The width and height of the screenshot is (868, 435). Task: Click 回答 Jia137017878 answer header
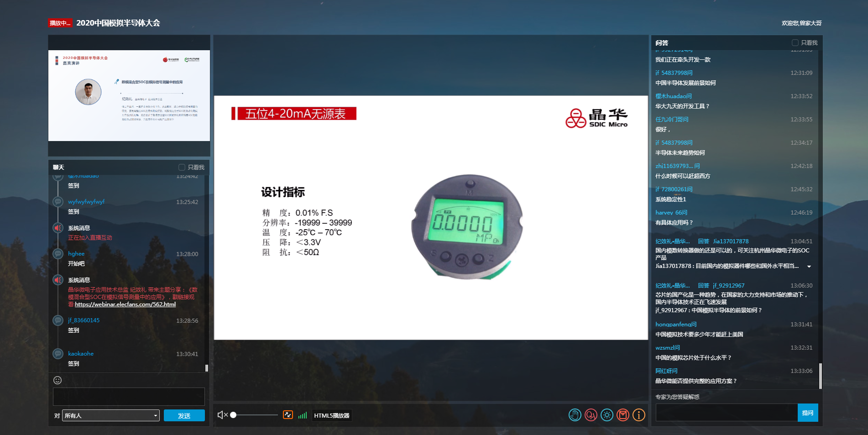[x=723, y=241]
